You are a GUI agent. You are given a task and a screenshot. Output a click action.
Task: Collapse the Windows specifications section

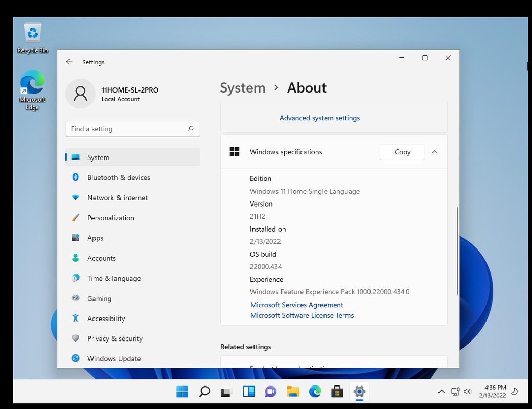435,152
